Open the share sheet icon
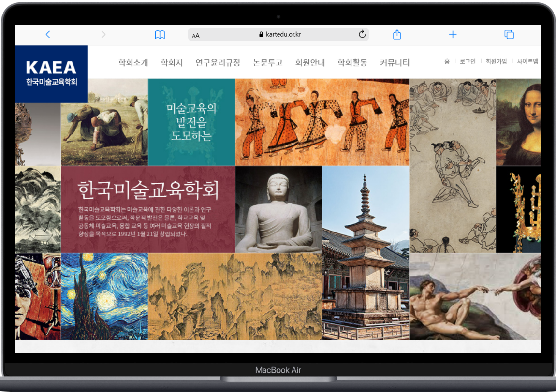Viewport: 556px width, 392px height. click(396, 34)
